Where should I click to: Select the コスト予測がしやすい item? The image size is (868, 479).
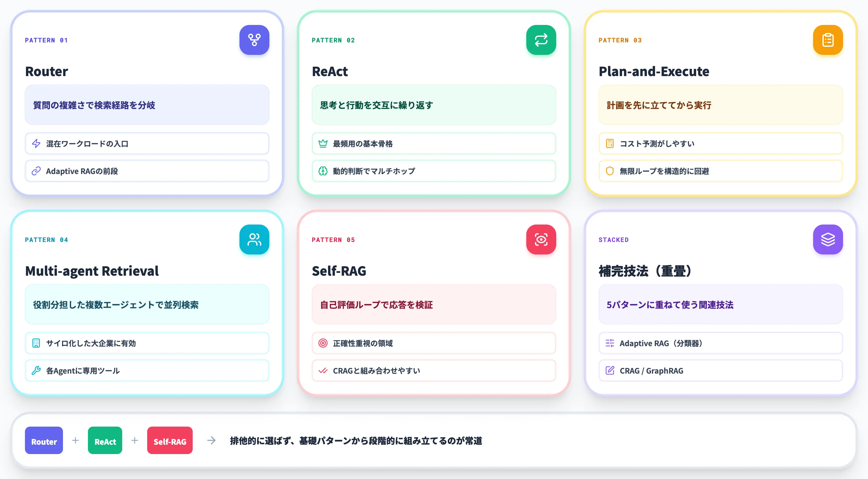click(721, 143)
